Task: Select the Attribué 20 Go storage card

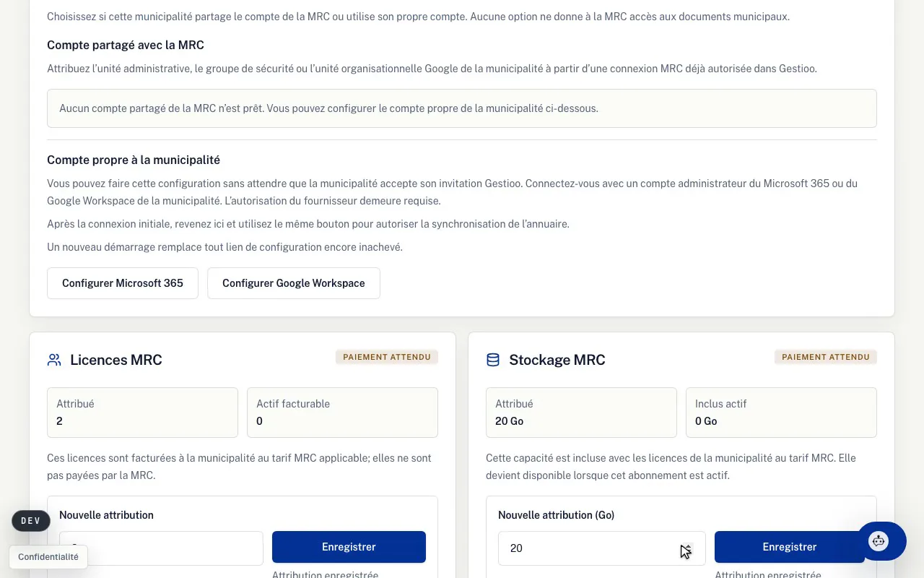Action: click(581, 413)
